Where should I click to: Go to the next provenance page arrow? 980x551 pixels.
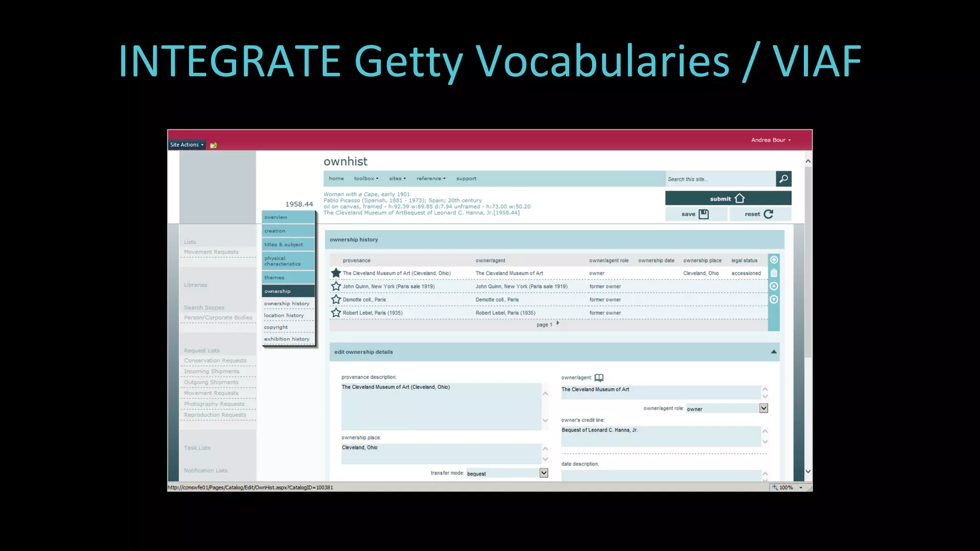tap(558, 323)
